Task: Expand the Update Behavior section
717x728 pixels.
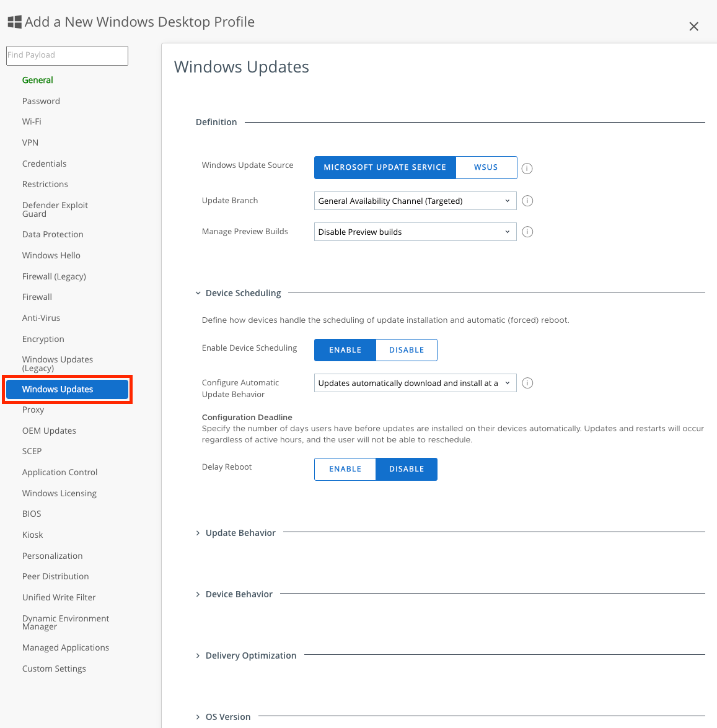Action: pyautogui.click(x=240, y=533)
